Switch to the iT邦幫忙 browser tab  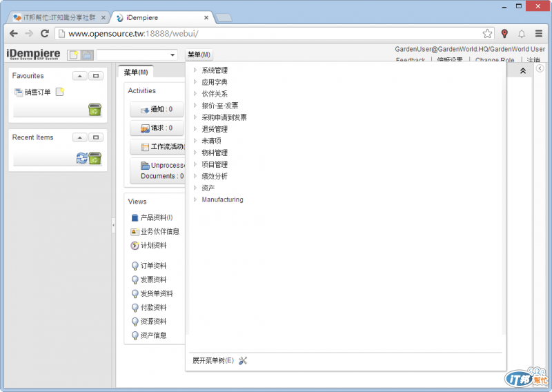[x=59, y=17]
